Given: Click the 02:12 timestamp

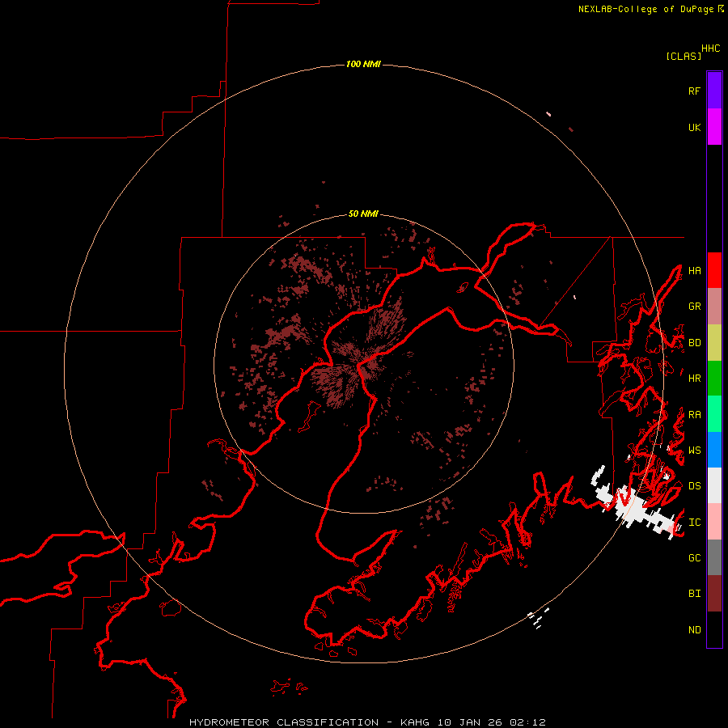Looking at the screenshot, I should (527, 722).
